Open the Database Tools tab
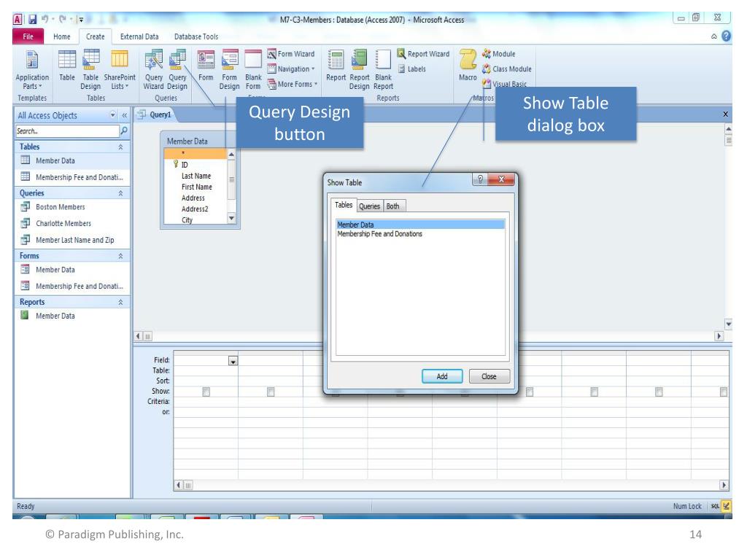Image resolution: width=747 pixels, height=560 pixels. (x=196, y=36)
